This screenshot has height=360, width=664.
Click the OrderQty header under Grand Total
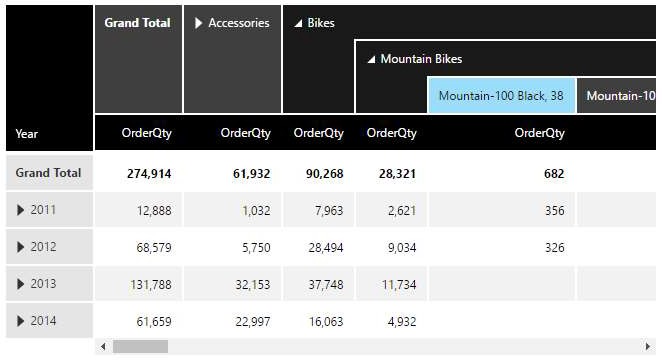point(147,133)
